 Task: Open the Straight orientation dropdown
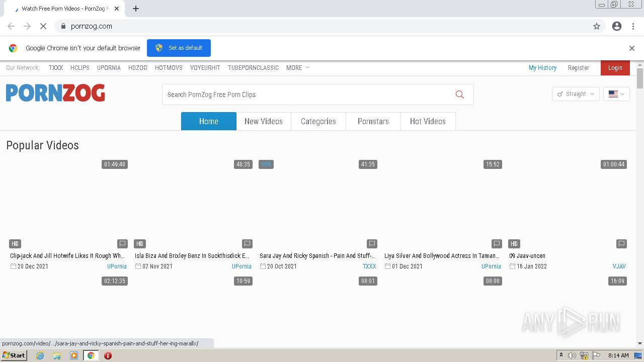tap(576, 94)
